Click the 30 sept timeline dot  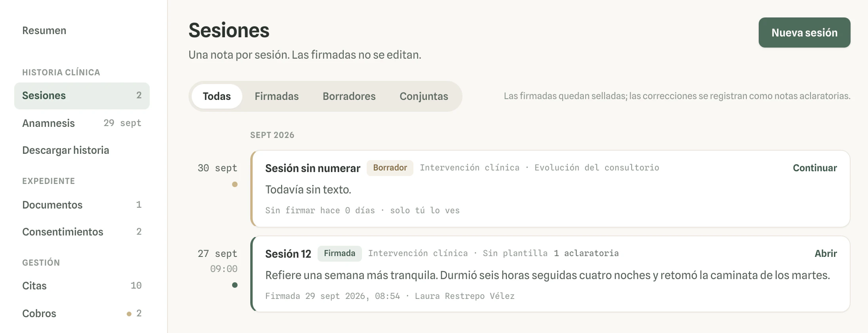[235, 184]
